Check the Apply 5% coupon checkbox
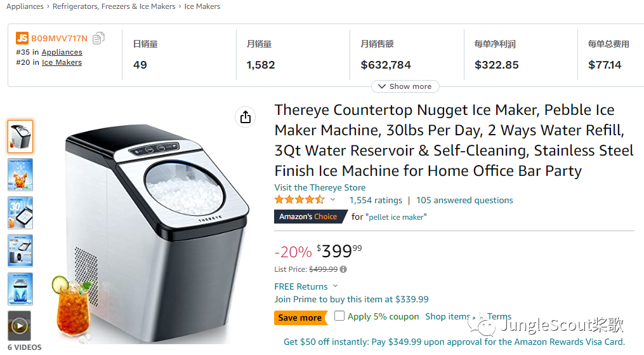Image resolution: width=644 pixels, height=355 pixels. (x=340, y=316)
